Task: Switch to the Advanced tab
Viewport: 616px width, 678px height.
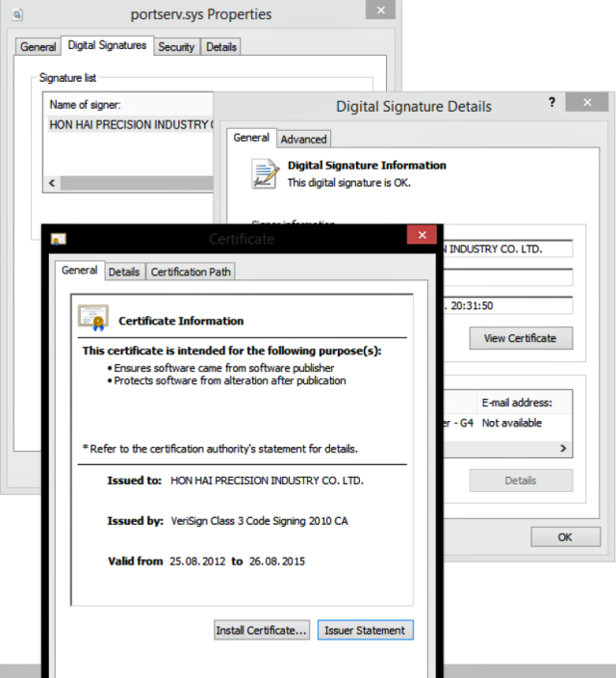Action: [x=303, y=140]
